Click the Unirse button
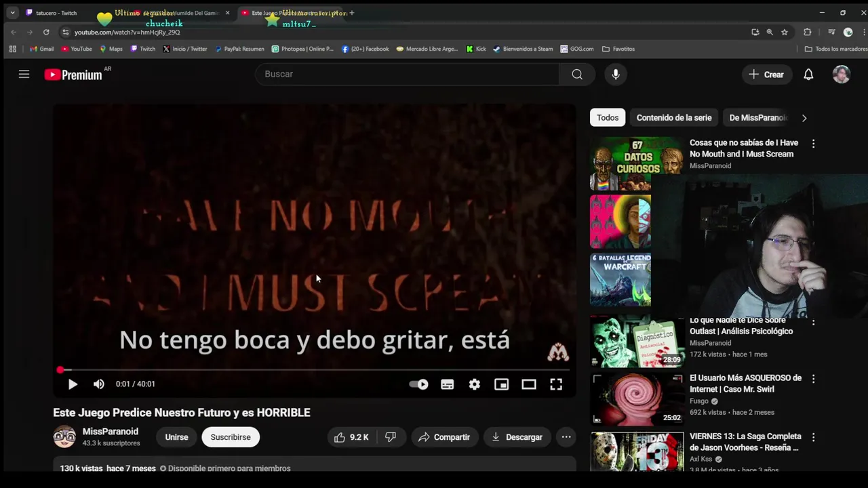The width and height of the screenshot is (868, 488). pyautogui.click(x=176, y=437)
